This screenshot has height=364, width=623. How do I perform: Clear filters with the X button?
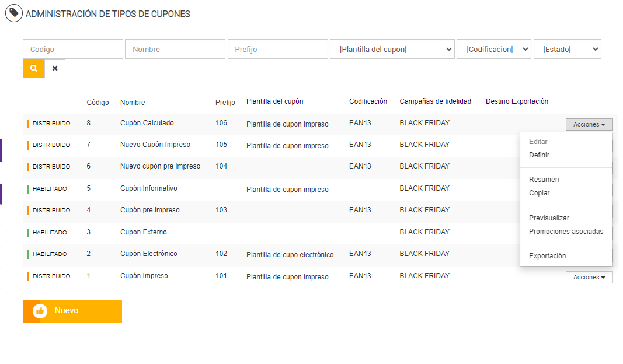(x=55, y=68)
